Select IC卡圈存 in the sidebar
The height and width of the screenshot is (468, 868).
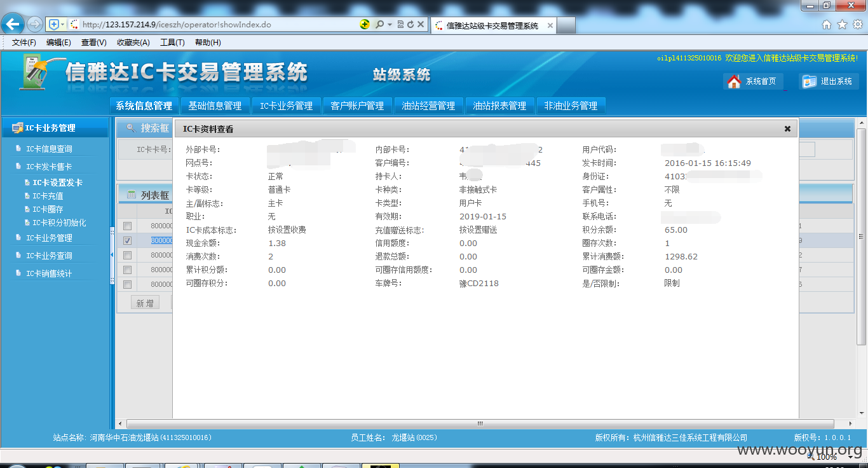[48, 209]
